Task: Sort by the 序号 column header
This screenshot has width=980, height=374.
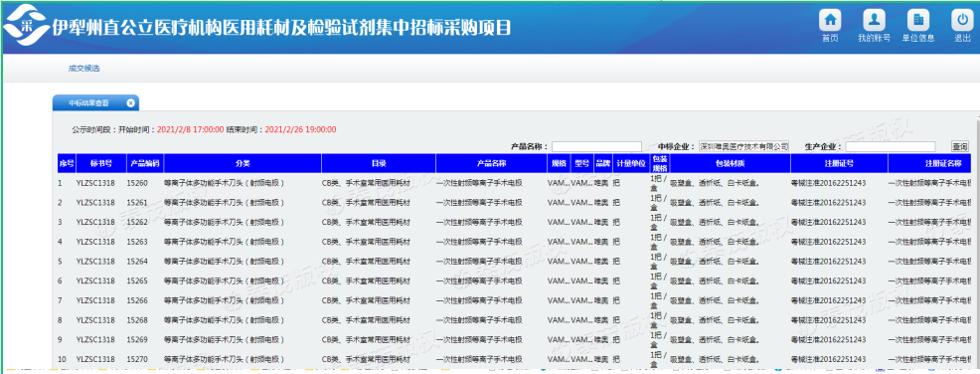Action: point(67,163)
